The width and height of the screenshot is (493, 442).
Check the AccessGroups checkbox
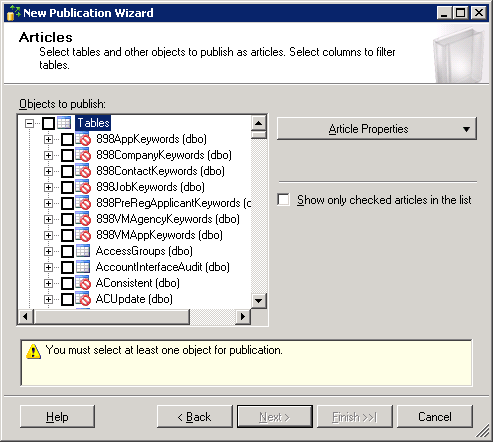click(x=67, y=251)
